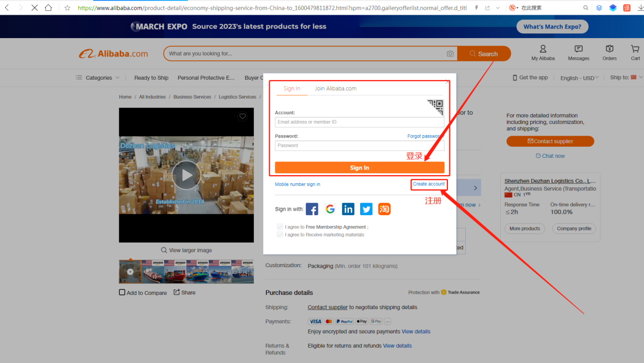Image resolution: width=644 pixels, height=363 pixels.
Task: Click Logistics Services breadcrumb link
Action: [237, 97]
